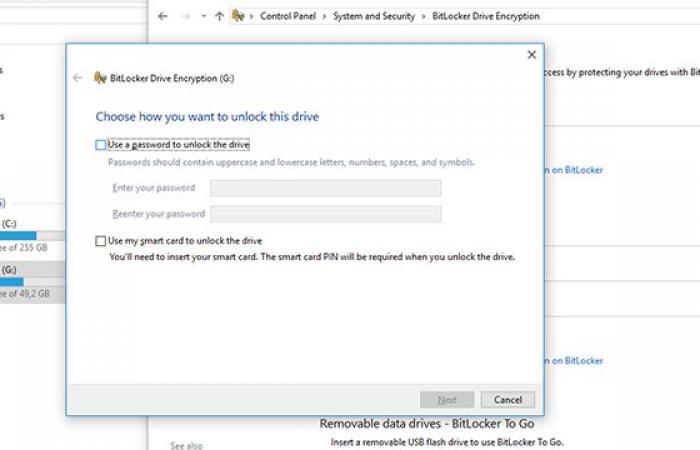Click the BitLocker key icon in address bar

point(238,16)
